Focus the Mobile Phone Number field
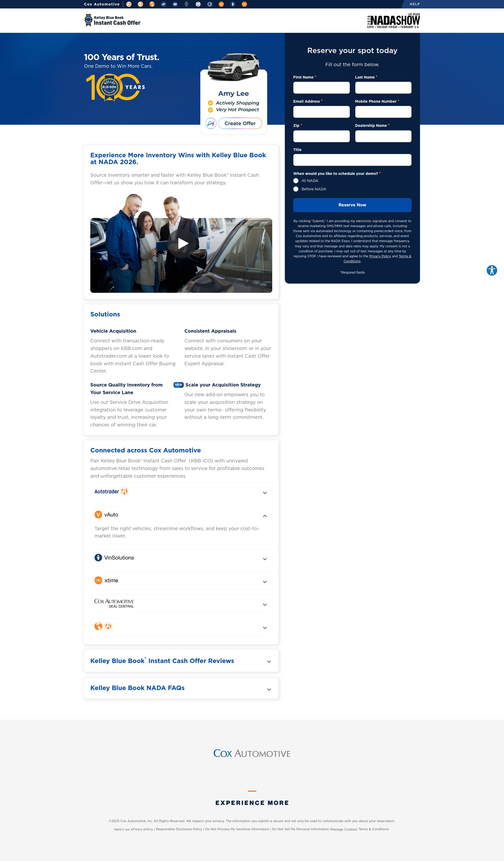This screenshot has height=861, width=504. pos(383,112)
